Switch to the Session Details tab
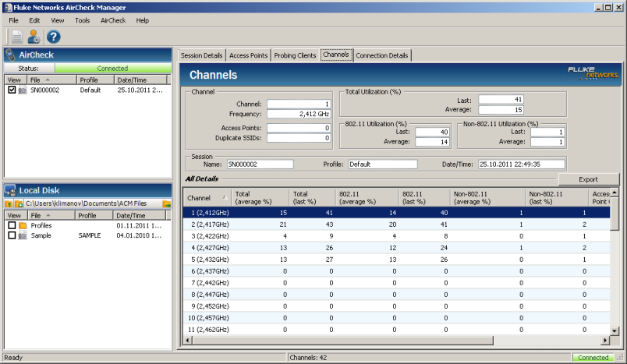This screenshot has height=364, width=627. (201, 55)
